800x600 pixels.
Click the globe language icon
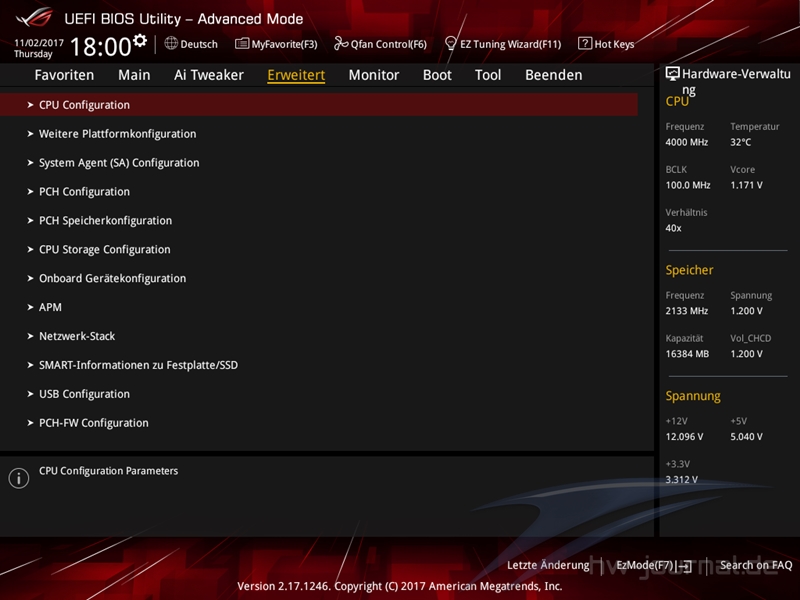(171, 43)
